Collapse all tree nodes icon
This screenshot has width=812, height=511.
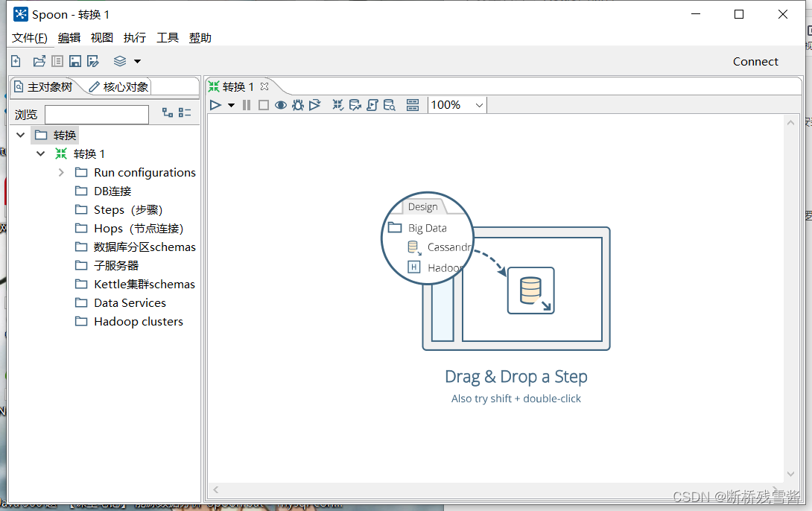click(185, 112)
